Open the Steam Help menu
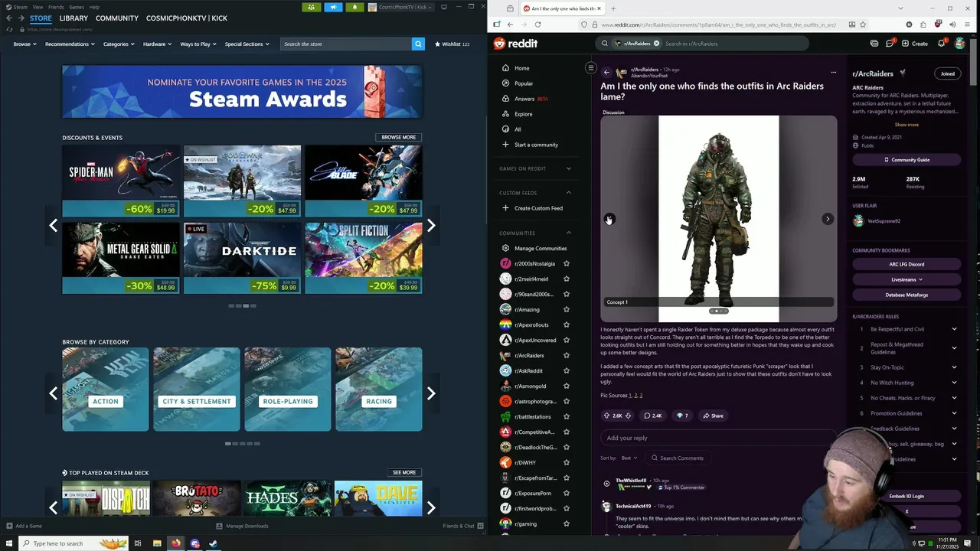 (x=94, y=7)
